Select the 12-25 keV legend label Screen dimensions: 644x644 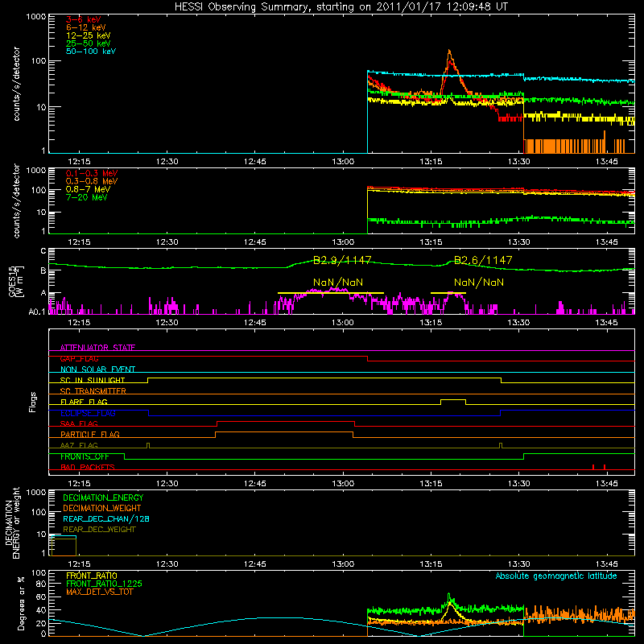pos(89,35)
